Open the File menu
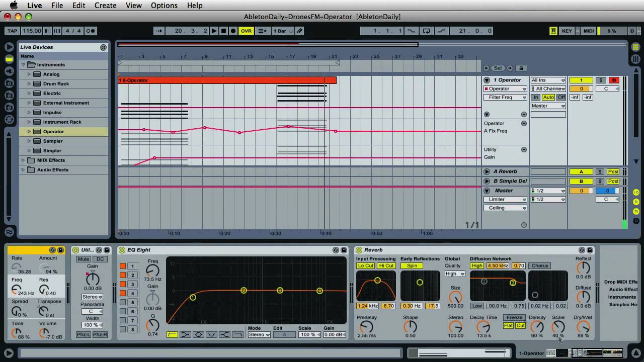Viewport: 644px width, 362px height. coord(57,5)
